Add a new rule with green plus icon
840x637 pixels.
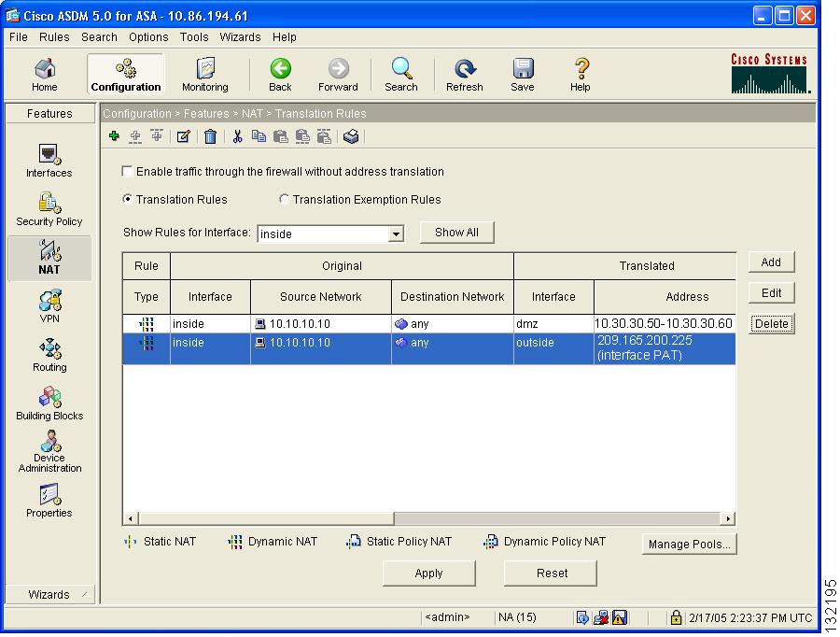[114, 136]
